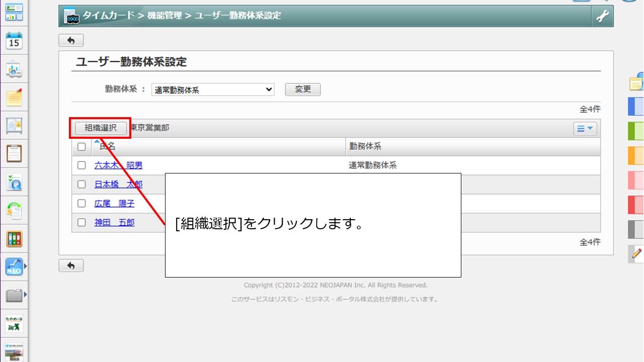
Task: Click the 組織選択 button
Action: 101,128
